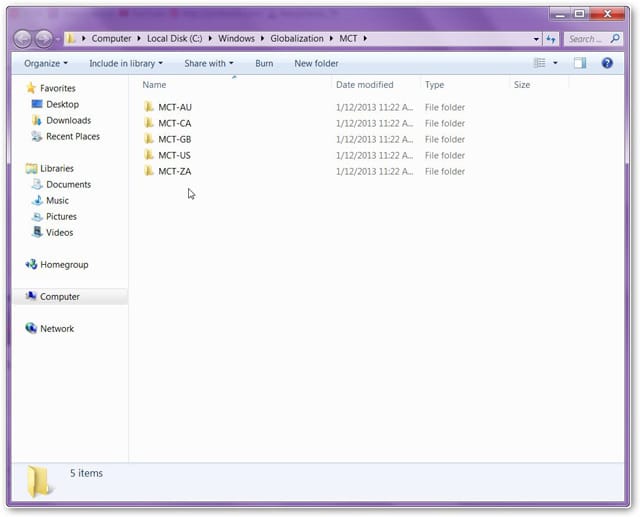Viewport: 640px width, 517px height.
Task: Navigate to Globalization in the breadcrumb
Action: pos(297,38)
